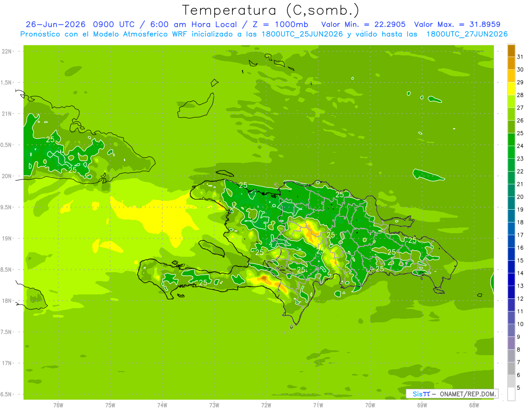Click the "12" colorbar legend value

520,298
